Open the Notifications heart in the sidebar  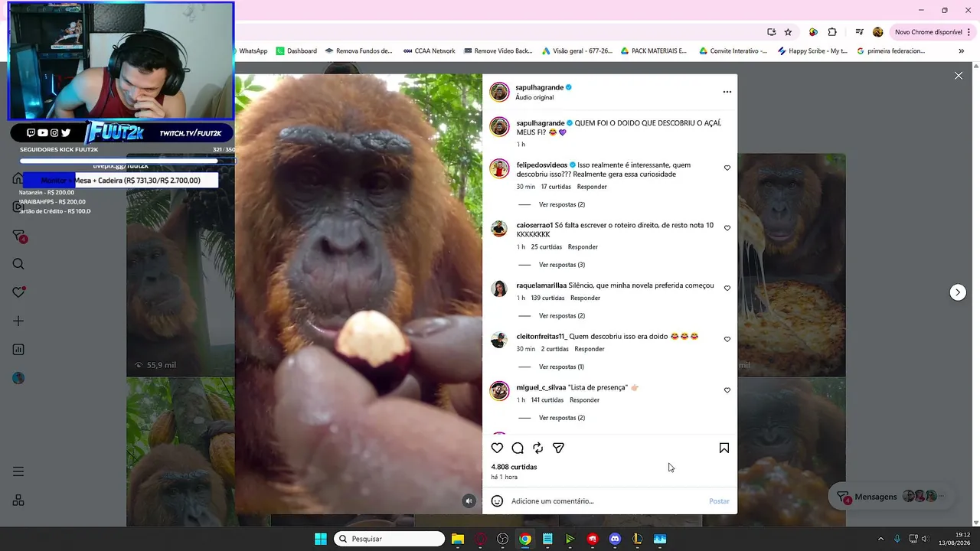click(18, 292)
